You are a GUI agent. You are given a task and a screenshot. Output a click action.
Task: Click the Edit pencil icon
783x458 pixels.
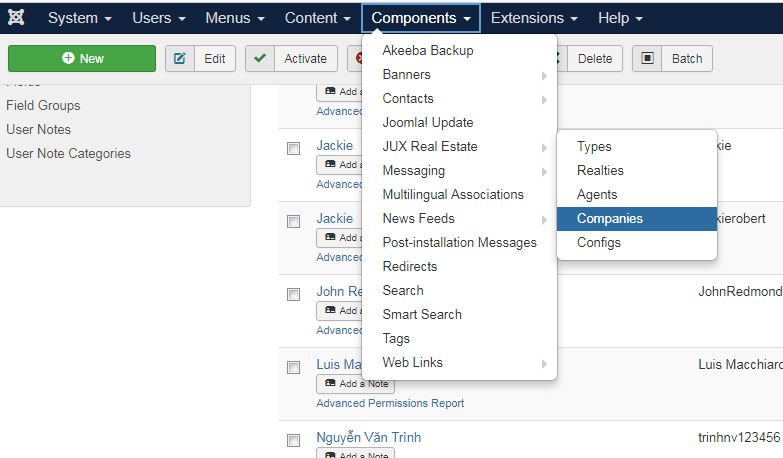tap(180, 58)
